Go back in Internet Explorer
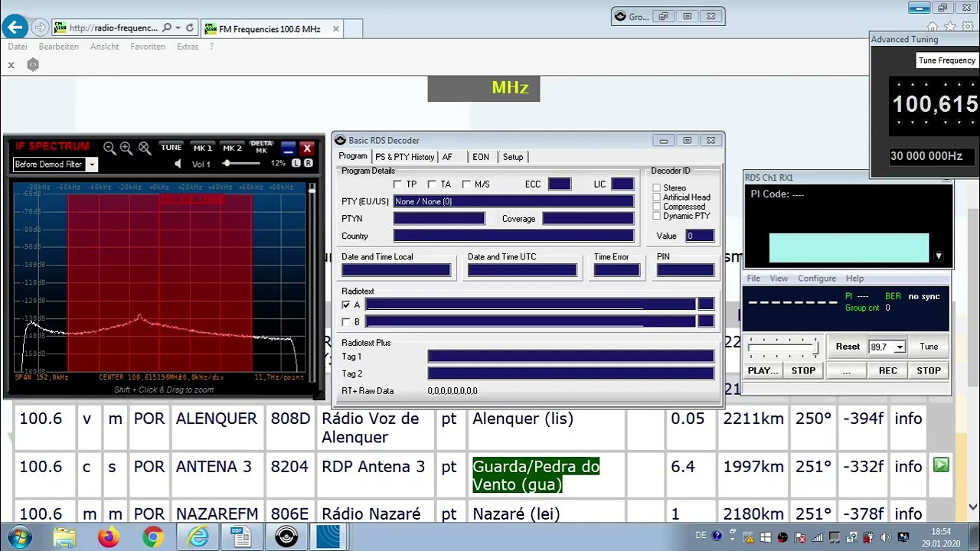The height and width of the screenshot is (551, 980). (15, 28)
